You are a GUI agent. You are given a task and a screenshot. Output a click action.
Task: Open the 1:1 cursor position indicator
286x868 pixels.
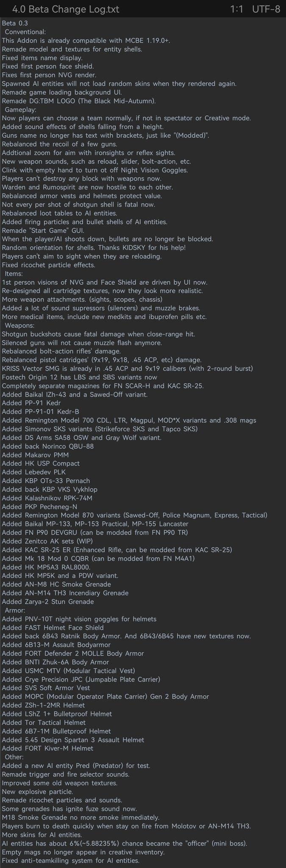(236, 9)
